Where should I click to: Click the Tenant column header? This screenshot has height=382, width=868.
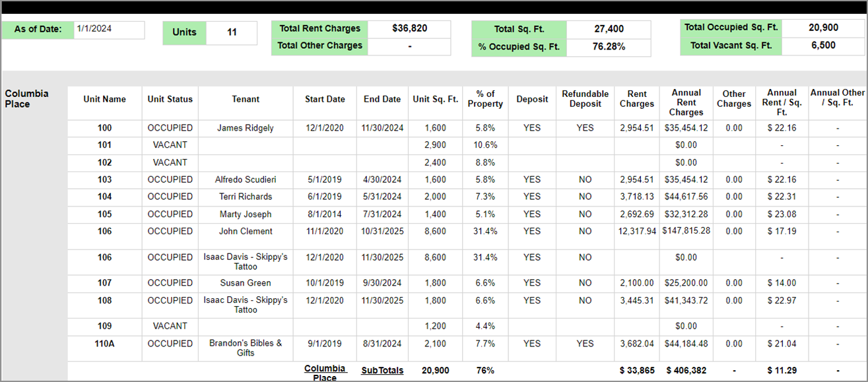[245, 99]
